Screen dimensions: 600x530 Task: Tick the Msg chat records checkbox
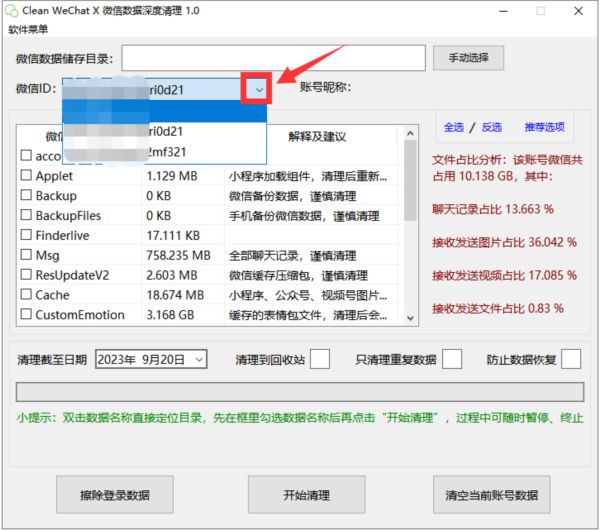tap(27, 255)
